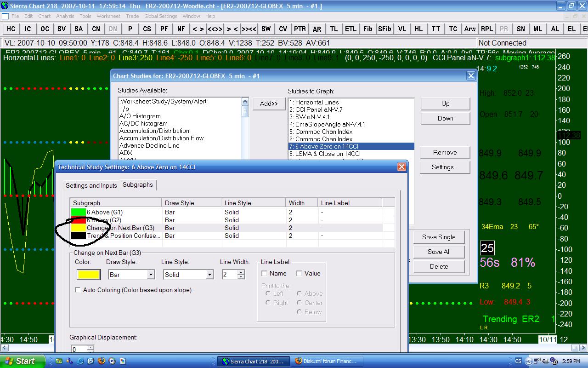Click the yellow Color swatch

(88, 275)
